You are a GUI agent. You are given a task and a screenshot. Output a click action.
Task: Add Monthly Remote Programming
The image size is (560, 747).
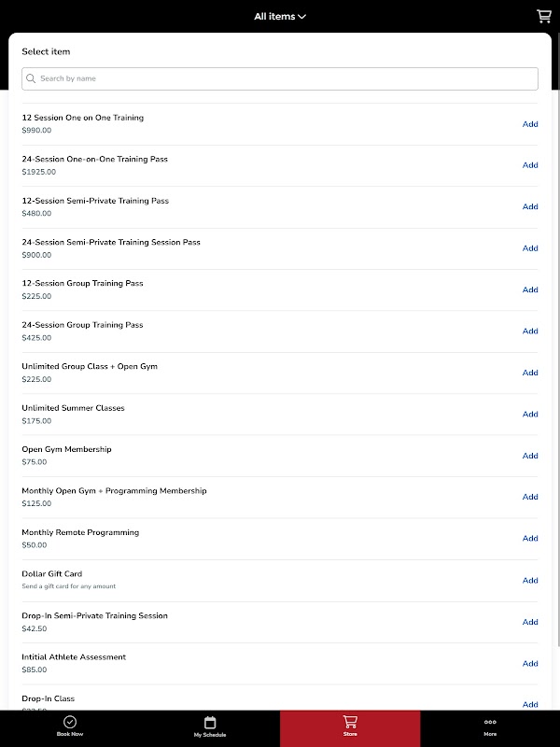click(530, 538)
